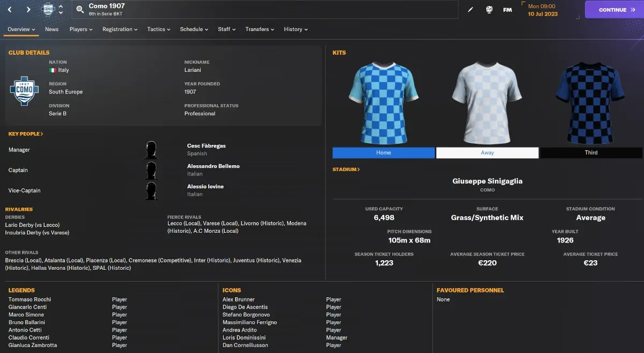The width and height of the screenshot is (644, 353).
Task: Go back with the left arrow
Action: tap(10, 10)
